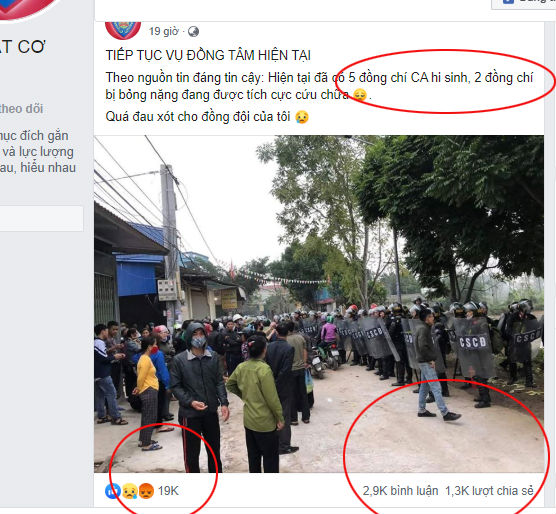Click the sad face emoji after 'cứu chữa'
This screenshot has width=556, height=514.
[360, 95]
